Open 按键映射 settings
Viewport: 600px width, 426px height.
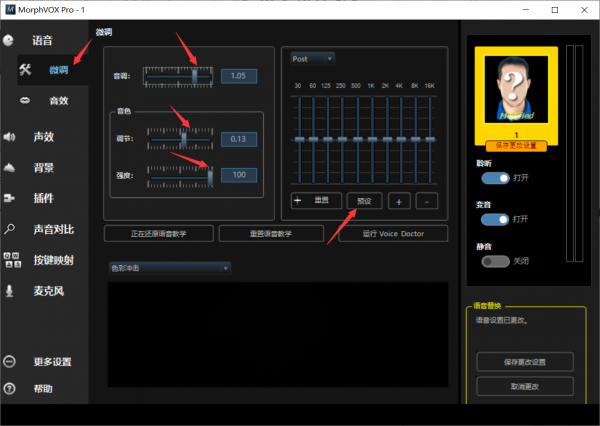[x=54, y=260]
